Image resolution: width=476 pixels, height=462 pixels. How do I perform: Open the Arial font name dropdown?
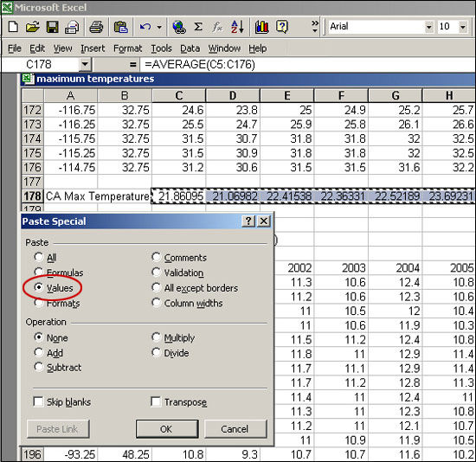(428, 27)
